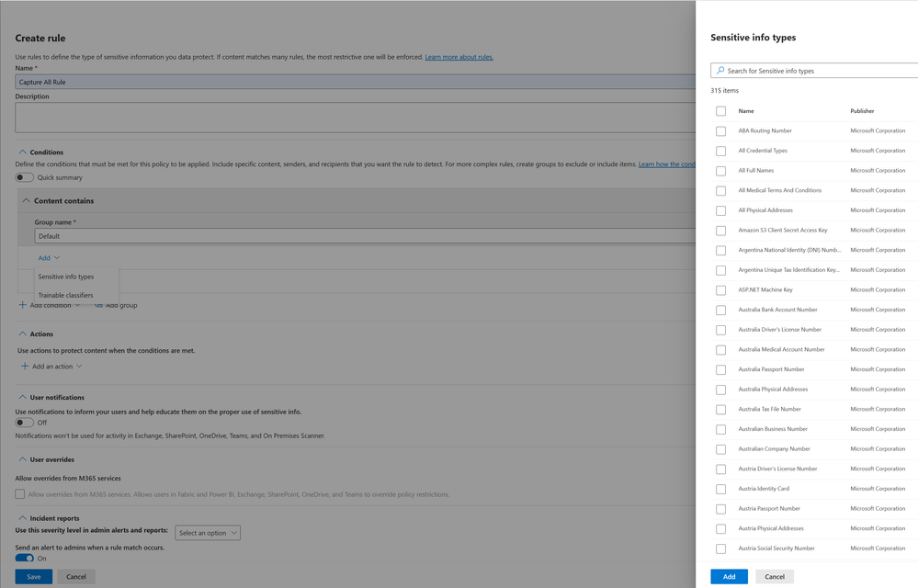Toggle the Quick summary switch
Screen dimensions: 918x588
pos(24,177)
